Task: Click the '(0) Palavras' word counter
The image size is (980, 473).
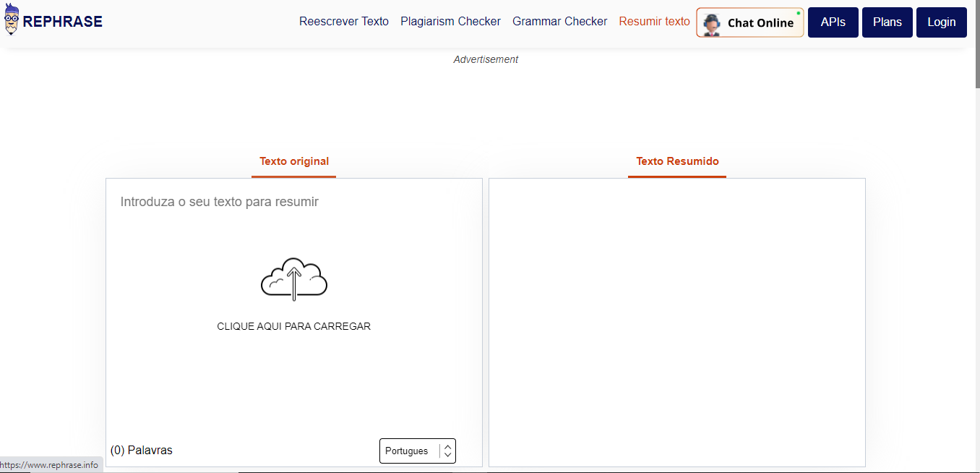Action: pyautogui.click(x=142, y=451)
